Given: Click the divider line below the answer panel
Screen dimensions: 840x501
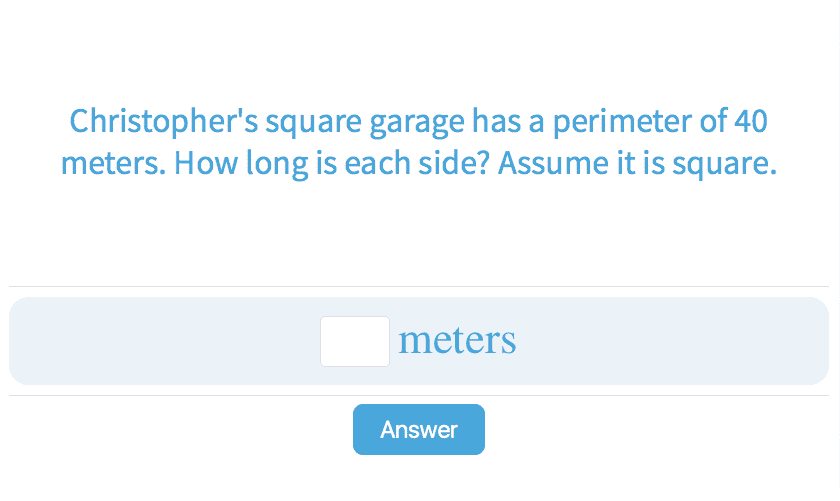Looking at the screenshot, I should 420,395.
